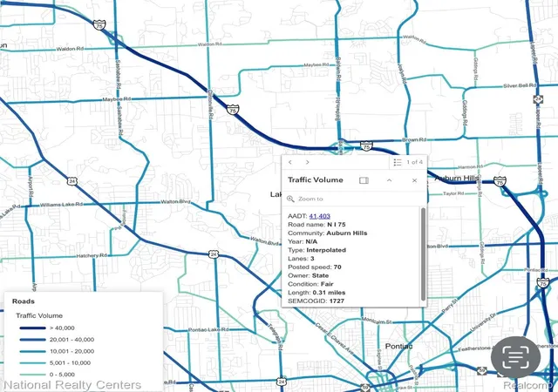The height and width of the screenshot is (392, 558).
Task: Close the Traffic Volume popup
Action: pos(415,180)
